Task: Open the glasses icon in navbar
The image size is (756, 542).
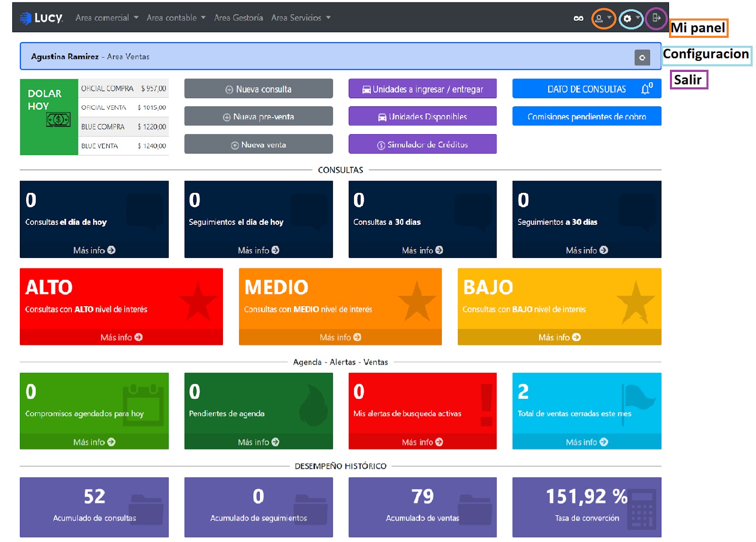Action: 578,18
